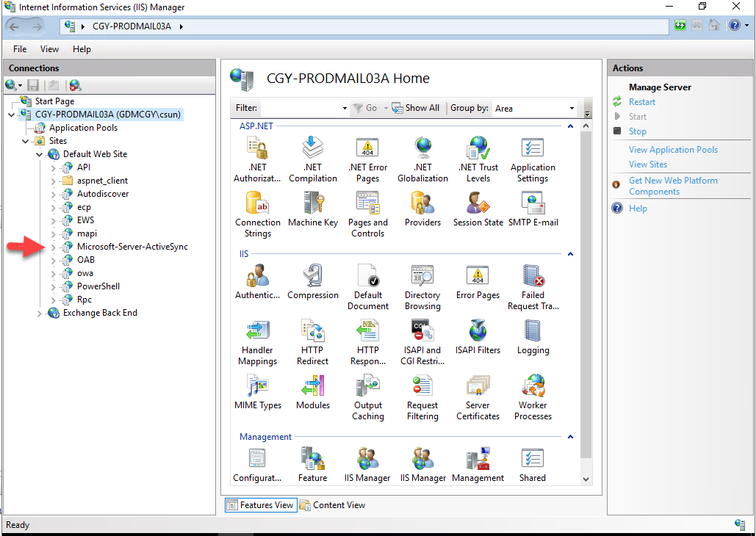This screenshot has width=756, height=536.
Task: Open the Authentication feature
Action: [x=257, y=282]
